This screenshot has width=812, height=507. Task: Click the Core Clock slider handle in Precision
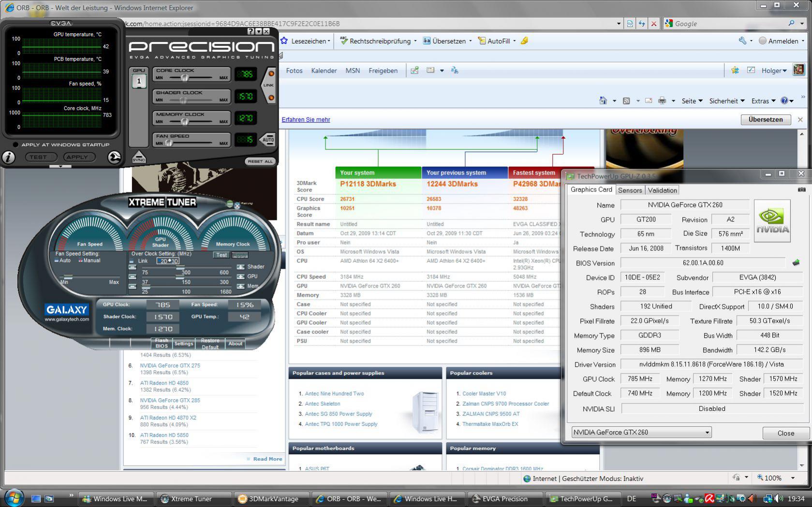[x=184, y=78]
